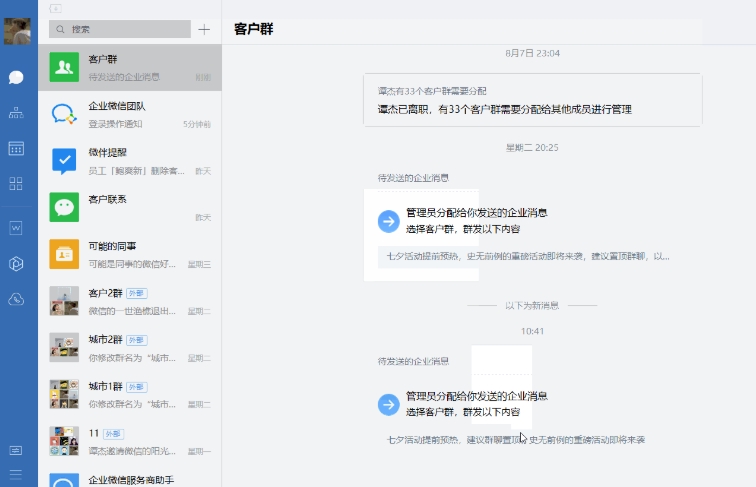Screen dimensions: 756x487
Task: Open the 客户2群 group chat
Action: pyautogui.click(x=130, y=300)
